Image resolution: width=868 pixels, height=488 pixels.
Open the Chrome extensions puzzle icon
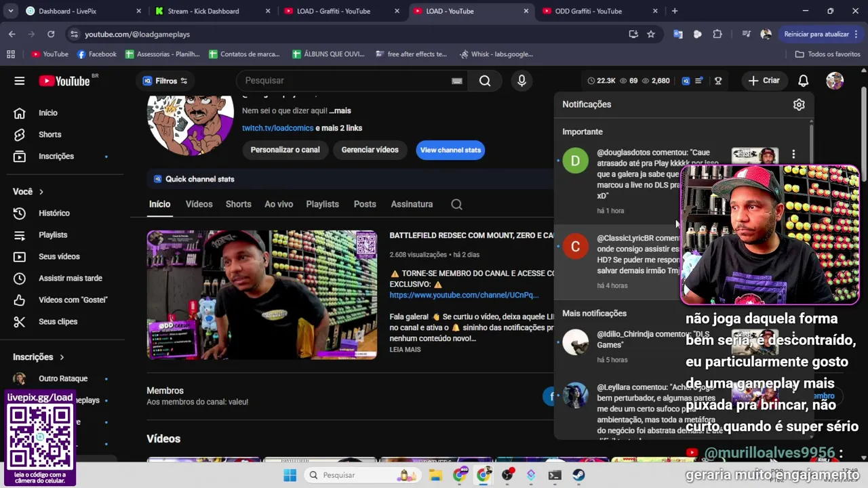(x=717, y=34)
